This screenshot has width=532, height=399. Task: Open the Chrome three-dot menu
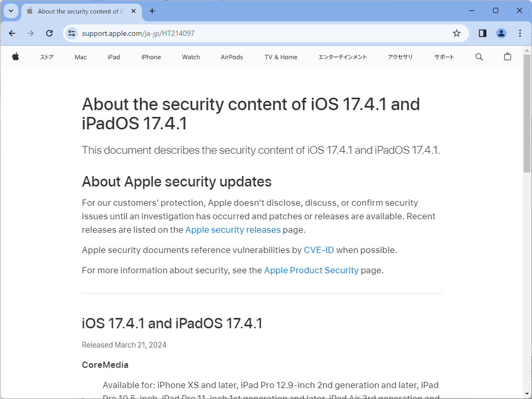520,33
